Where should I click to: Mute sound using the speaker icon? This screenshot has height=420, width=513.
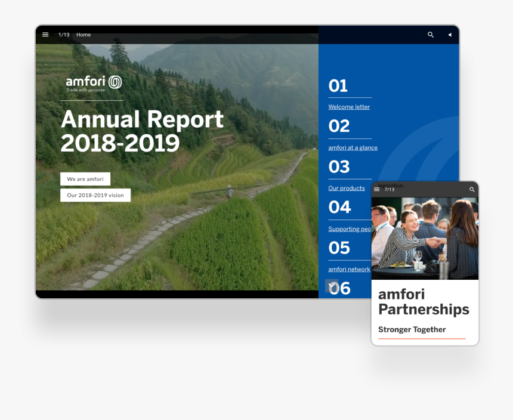pos(450,35)
